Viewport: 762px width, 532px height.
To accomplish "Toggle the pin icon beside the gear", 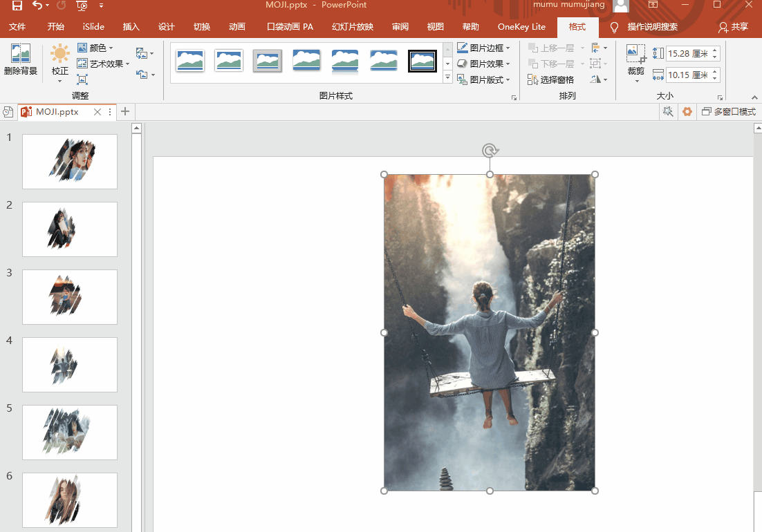I will [667, 112].
